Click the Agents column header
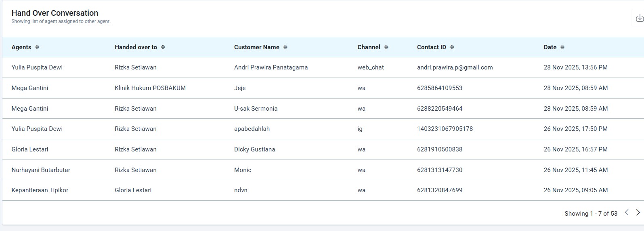This screenshot has width=644, height=231. pyautogui.click(x=21, y=47)
